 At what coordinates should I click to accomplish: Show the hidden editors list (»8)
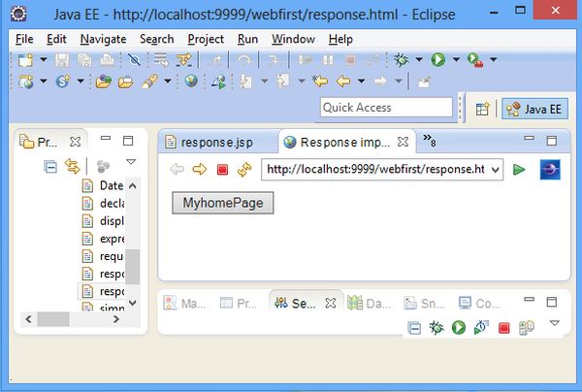pos(430,140)
